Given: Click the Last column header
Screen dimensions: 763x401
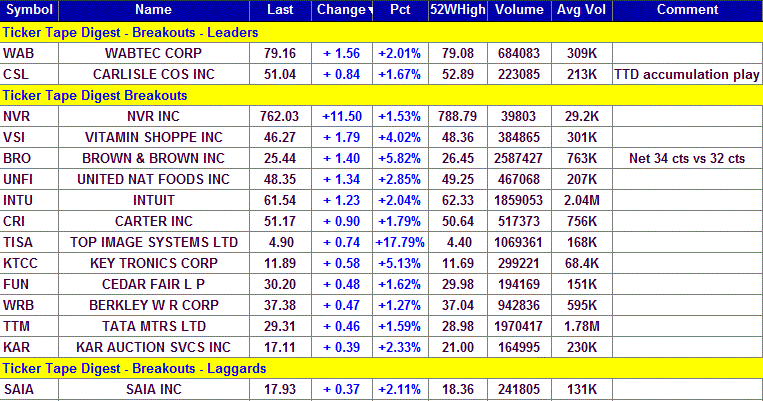Looking at the screenshot, I should [280, 10].
